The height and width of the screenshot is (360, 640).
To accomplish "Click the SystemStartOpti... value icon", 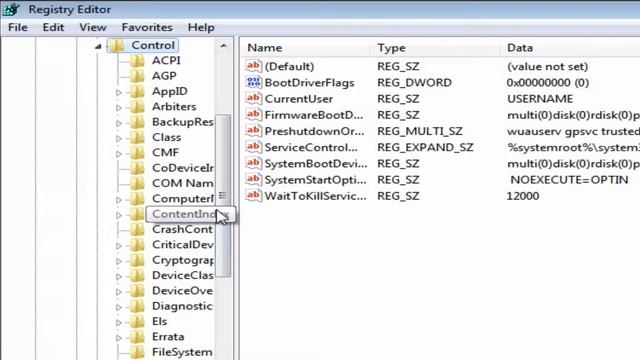I will click(253, 179).
